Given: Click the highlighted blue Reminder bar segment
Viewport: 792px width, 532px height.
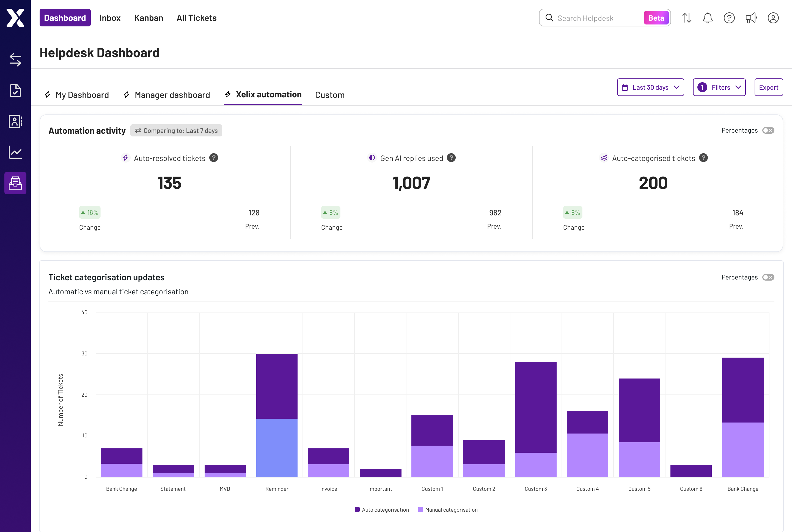Looking at the screenshot, I should (277, 448).
